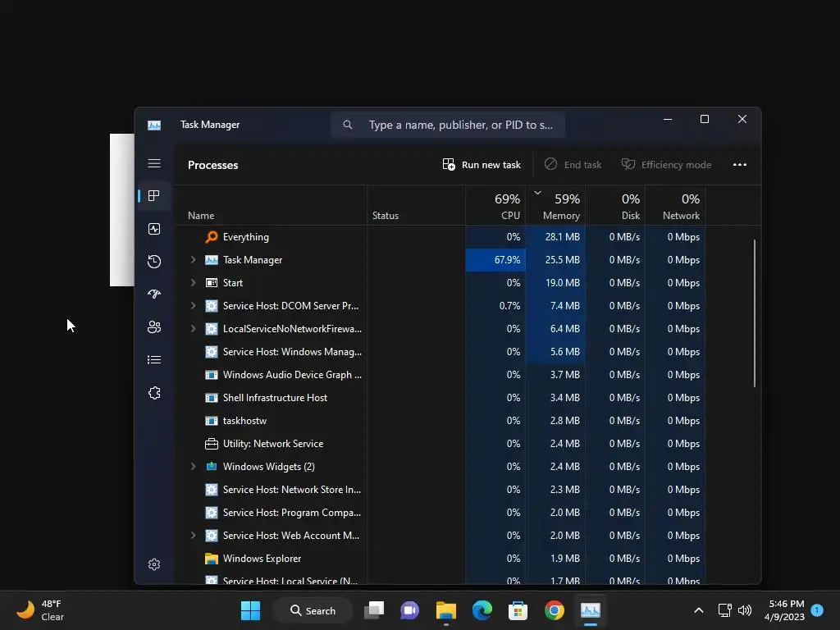Expand Service Host: Web Account Manager group

(x=193, y=536)
